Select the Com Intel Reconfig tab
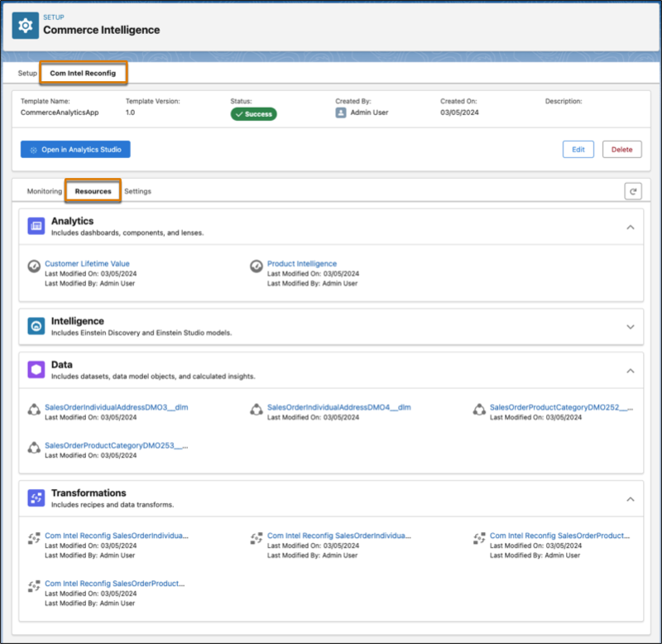This screenshot has height=644, width=662. pyautogui.click(x=84, y=73)
